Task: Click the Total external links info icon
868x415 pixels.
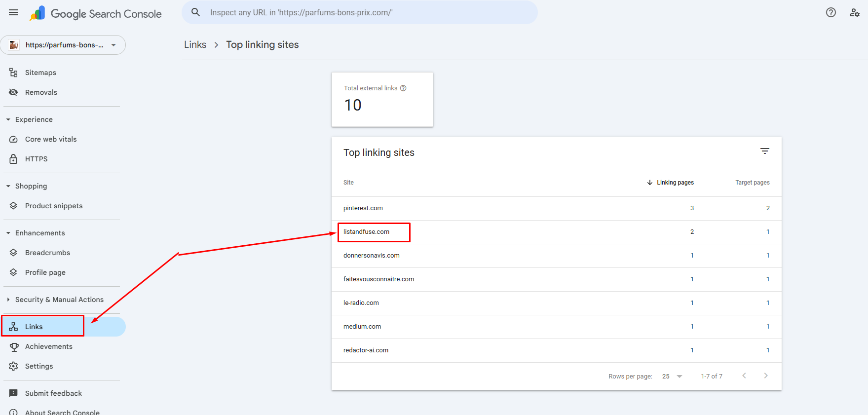Action: (x=403, y=88)
